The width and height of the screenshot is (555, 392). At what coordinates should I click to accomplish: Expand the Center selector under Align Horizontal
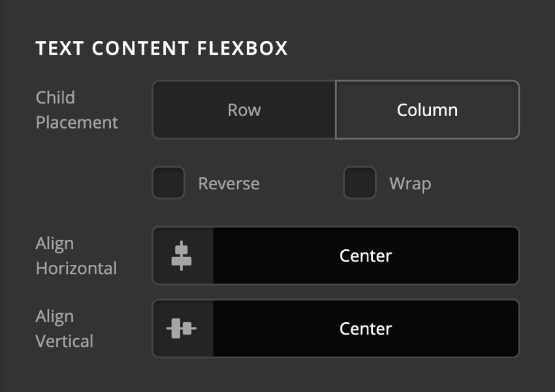click(366, 256)
